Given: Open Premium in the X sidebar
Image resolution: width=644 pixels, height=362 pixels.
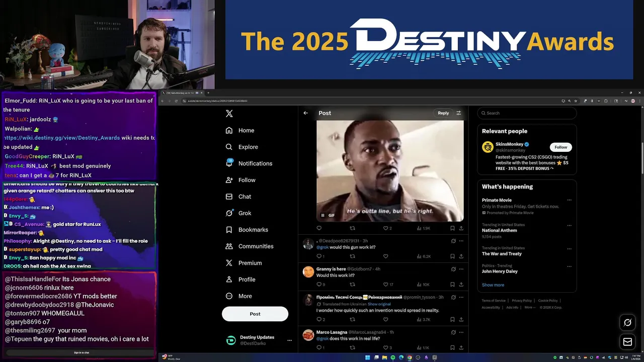Looking at the screenshot, I should [244, 263].
